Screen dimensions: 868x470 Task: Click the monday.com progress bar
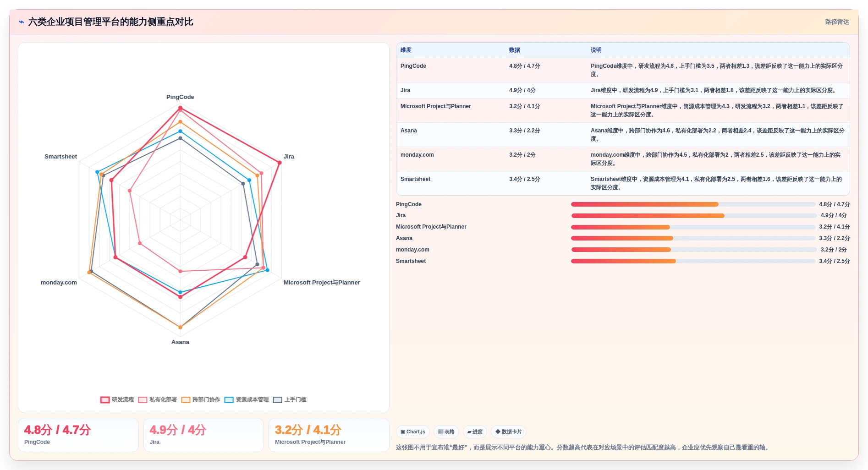pos(694,250)
